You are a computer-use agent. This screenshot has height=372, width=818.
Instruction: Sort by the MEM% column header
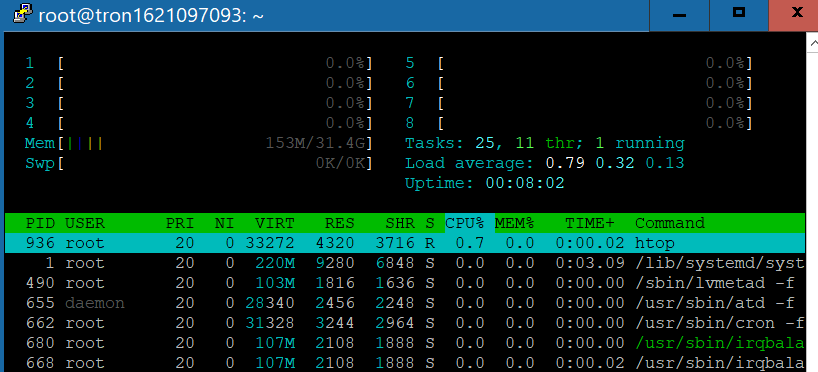[514, 223]
